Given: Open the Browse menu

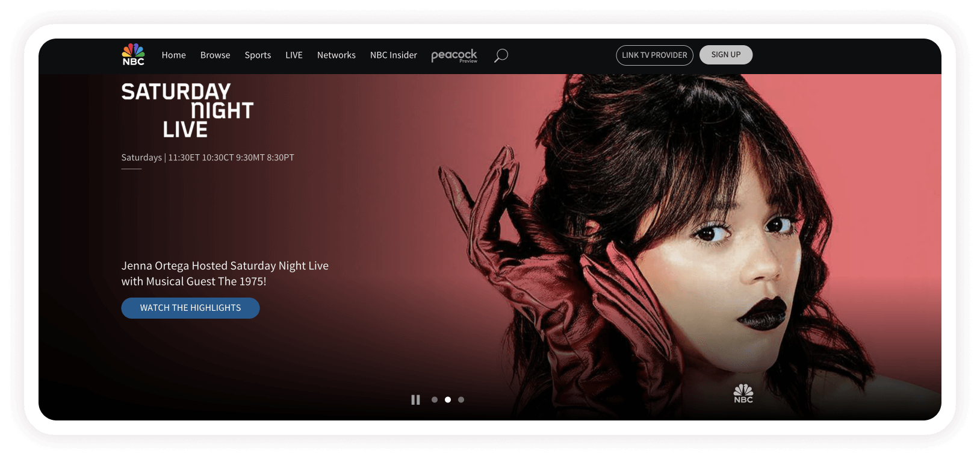Looking at the screenshot, I should (x=216, y=55).
